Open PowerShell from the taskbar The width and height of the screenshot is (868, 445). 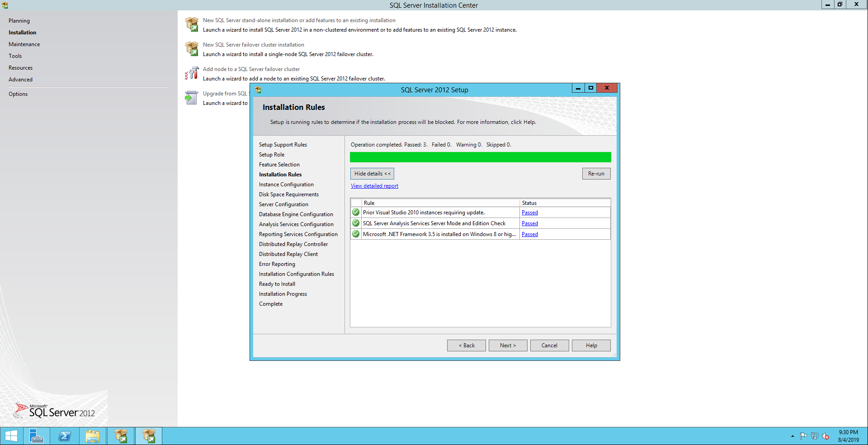(x=65, y=436)
